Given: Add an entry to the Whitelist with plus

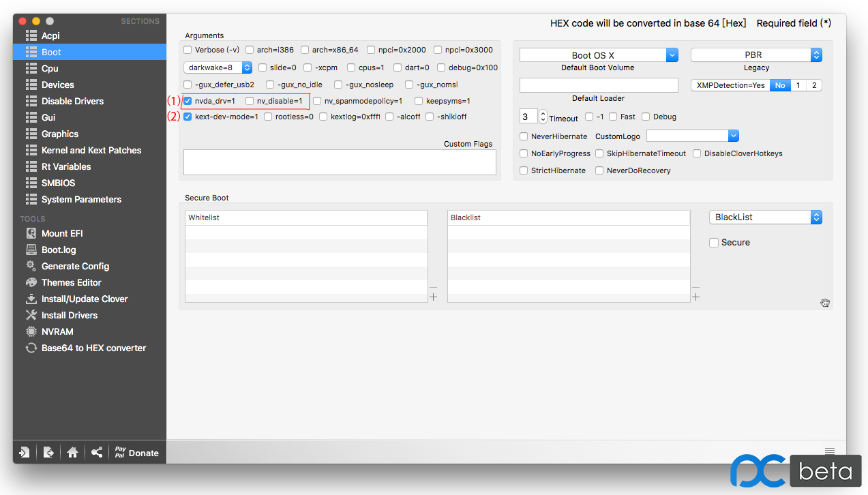Looking at the screenshot, I should [x=433, y=297].
